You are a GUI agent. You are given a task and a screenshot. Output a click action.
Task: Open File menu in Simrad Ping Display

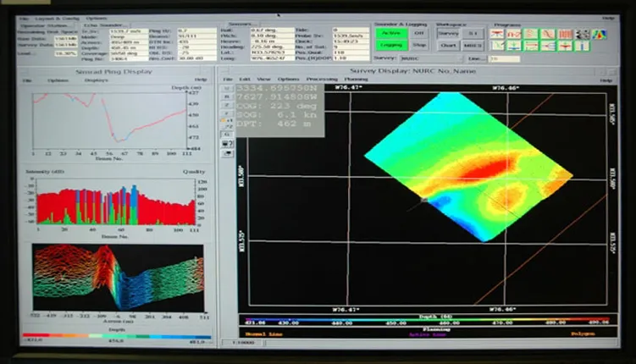pos(27,80)
